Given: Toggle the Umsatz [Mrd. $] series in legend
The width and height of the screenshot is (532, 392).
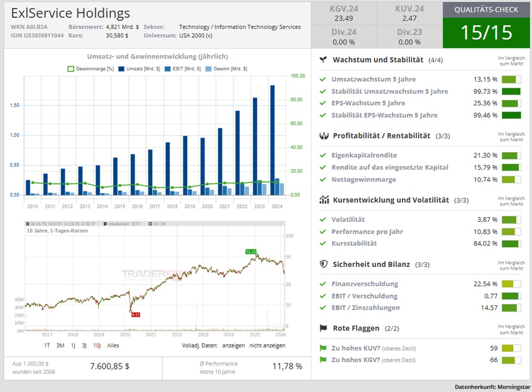Looking at the screenshot, I should [x=142, y=69].
